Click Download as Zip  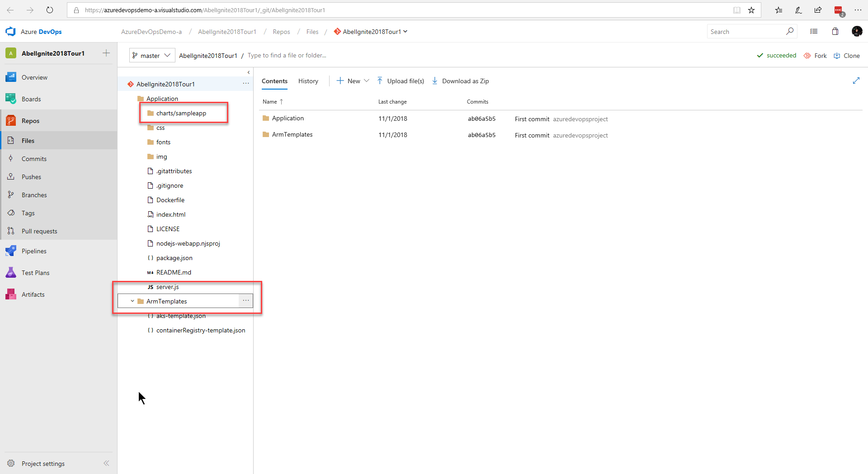pyautogui.click(x=460, y=81)
